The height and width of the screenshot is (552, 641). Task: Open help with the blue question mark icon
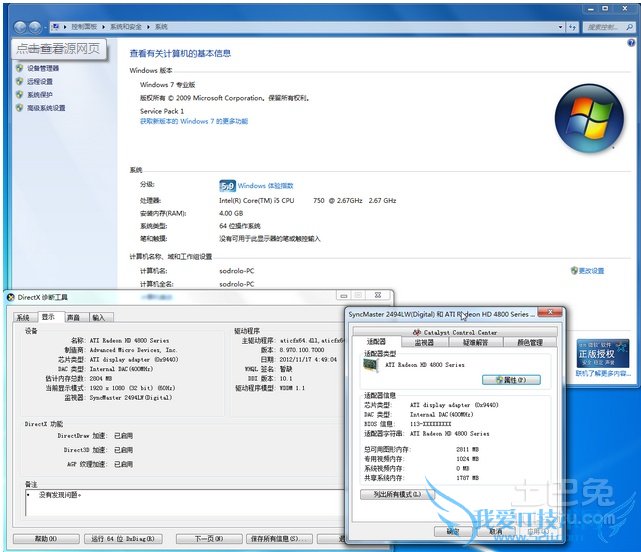point(631,43)
